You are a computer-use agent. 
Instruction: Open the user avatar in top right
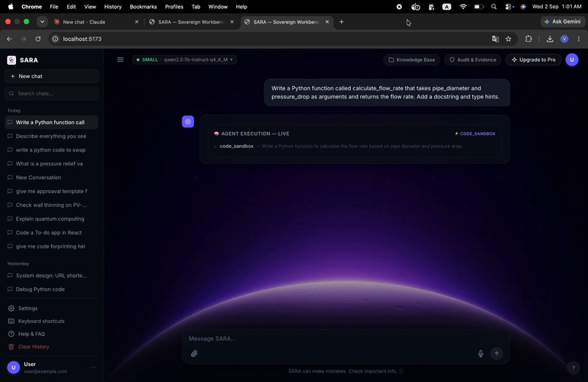(572, 60)
